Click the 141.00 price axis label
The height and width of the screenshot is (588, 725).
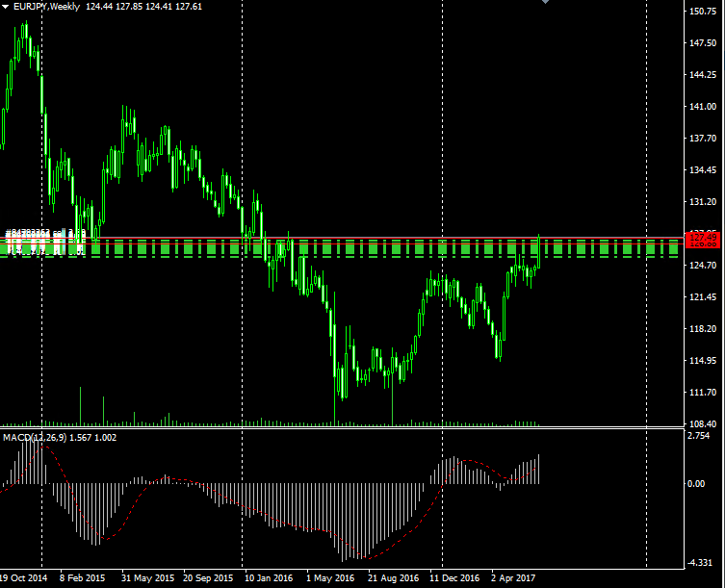click(x=702, y=106)
